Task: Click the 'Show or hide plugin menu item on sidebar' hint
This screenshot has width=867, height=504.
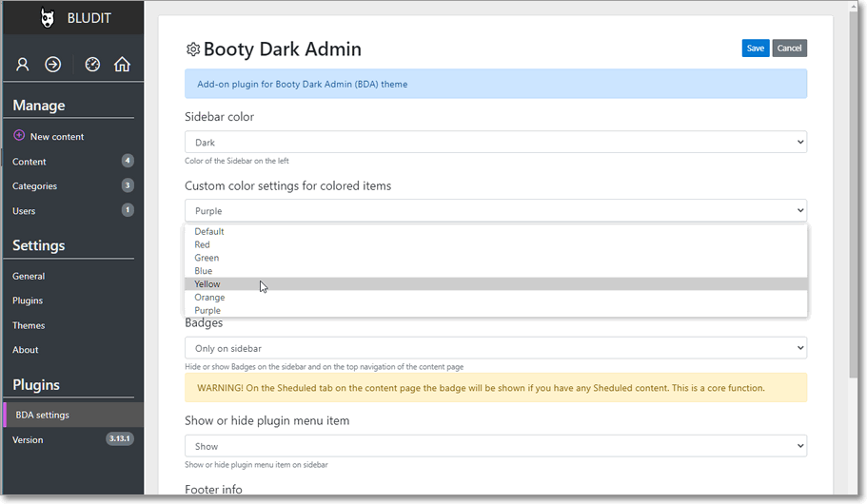Action: [256, 465]
